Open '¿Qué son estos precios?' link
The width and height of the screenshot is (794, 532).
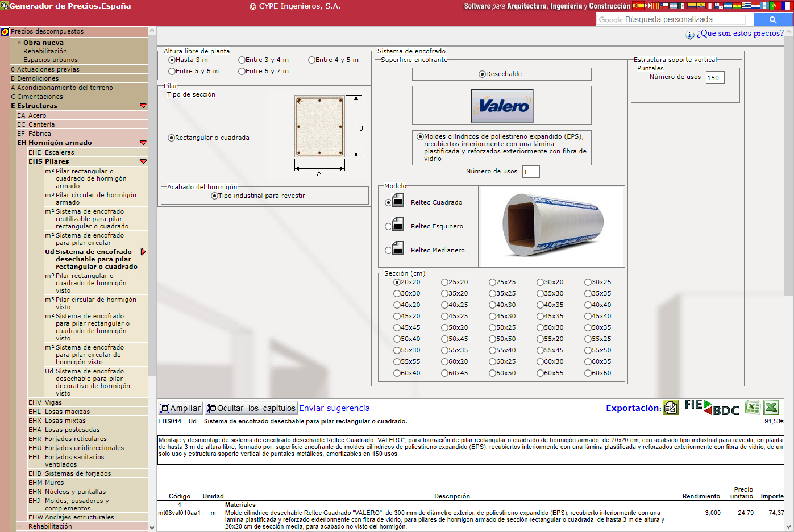tap(740, 33)
